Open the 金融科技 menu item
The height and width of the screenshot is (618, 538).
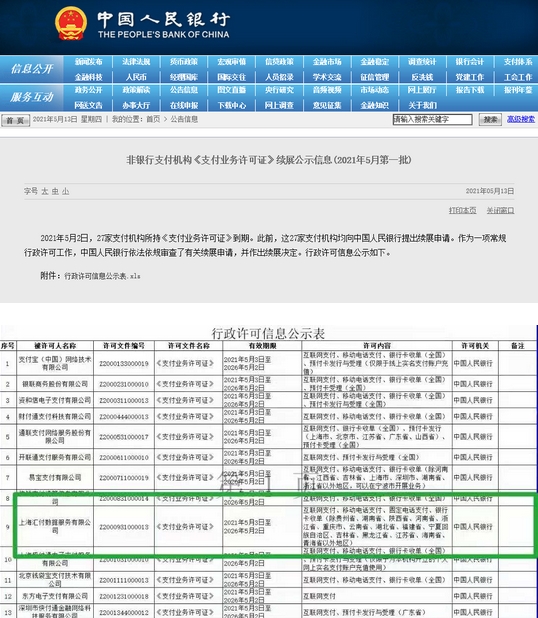click(x=88, y=77)
